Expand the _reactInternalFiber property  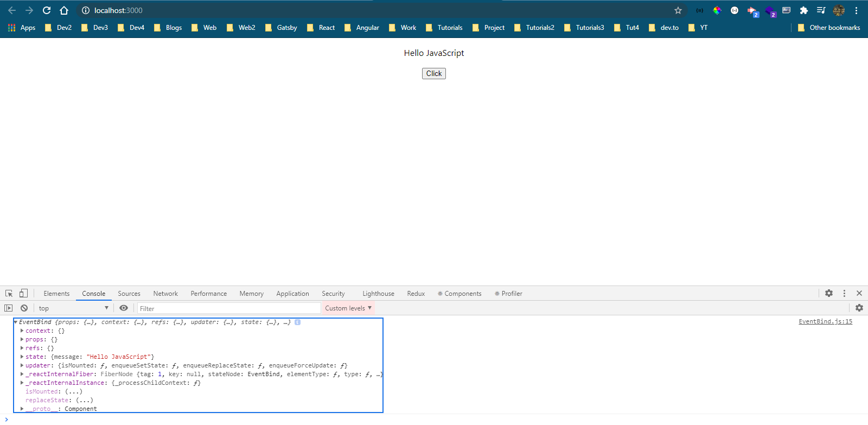[22, 374]
